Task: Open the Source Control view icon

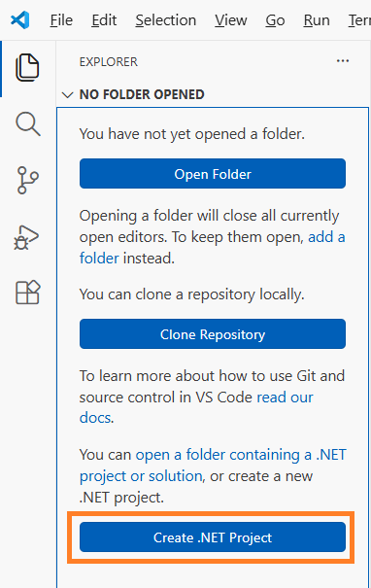Action: (x=28, y=181)
